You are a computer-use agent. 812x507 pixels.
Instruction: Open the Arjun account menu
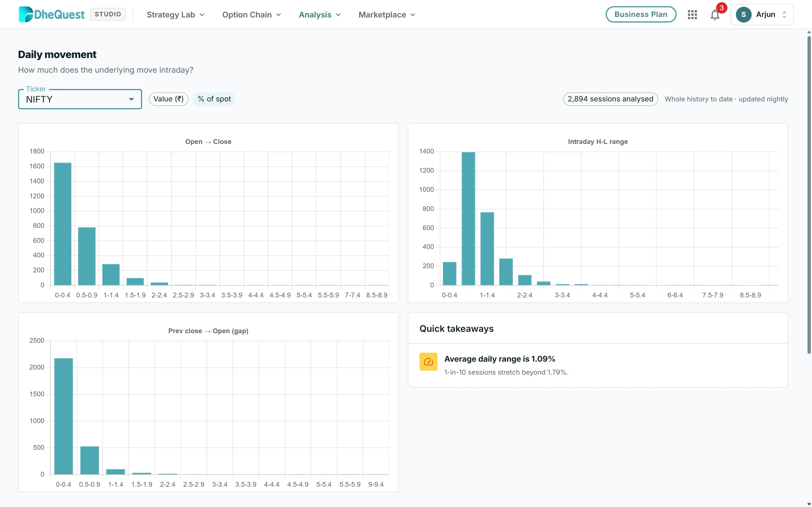point(762,14)
